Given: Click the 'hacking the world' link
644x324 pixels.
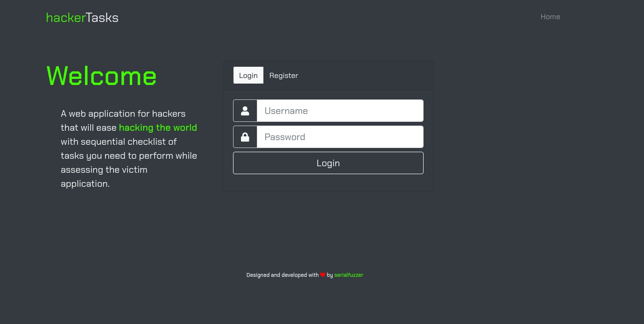Looking at the screenshot, I should tap(158, 127).
